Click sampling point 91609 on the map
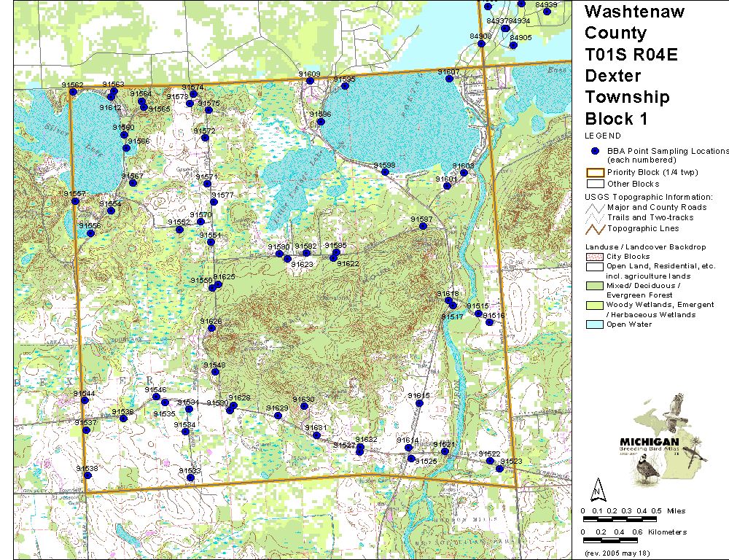The image size is (729, 560). point(310,81)
